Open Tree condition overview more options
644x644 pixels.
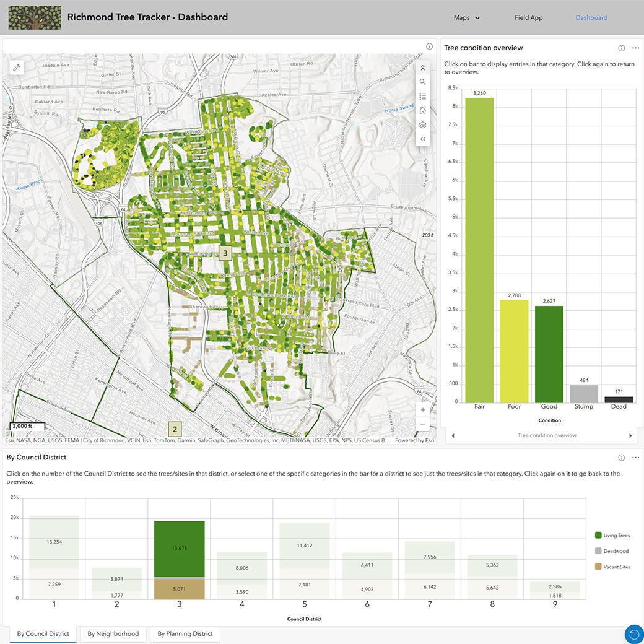[x=635, y=48]
